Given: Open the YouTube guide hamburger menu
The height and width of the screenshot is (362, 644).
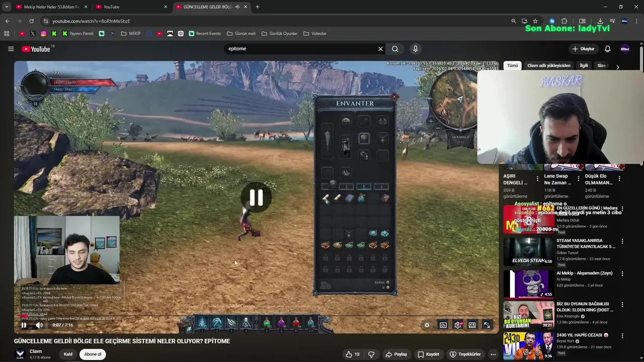Looking at the screenshot, I should click(11, 49).
